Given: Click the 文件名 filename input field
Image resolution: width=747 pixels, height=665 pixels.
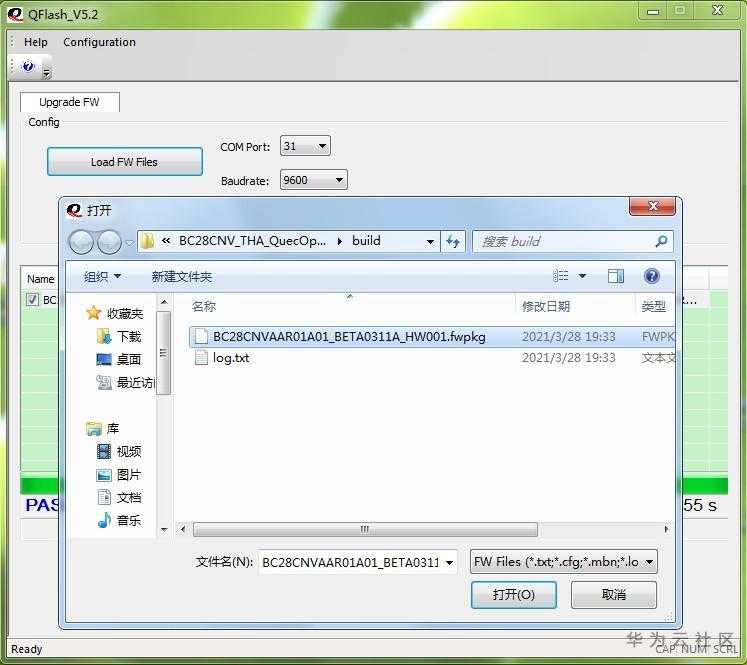Looking at the screenshot, I should (351, 562).
